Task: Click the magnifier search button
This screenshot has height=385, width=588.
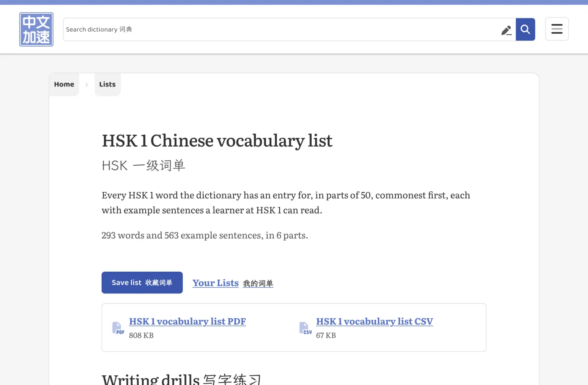Action: click(525, 29)
